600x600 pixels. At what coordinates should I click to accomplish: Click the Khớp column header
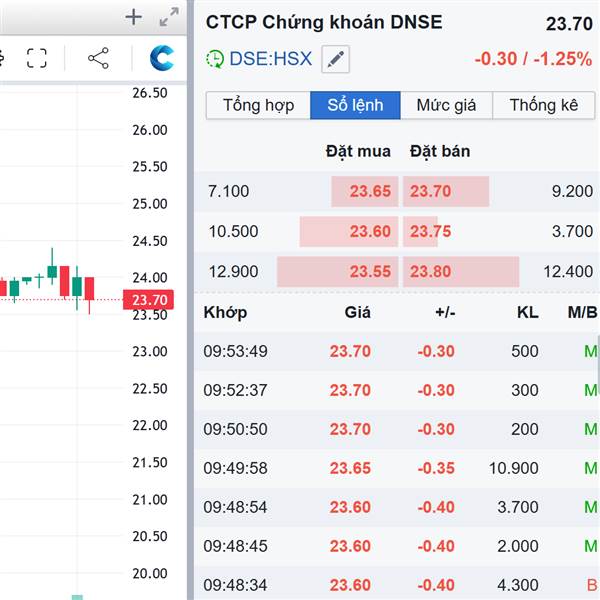(x=225, y=313)
